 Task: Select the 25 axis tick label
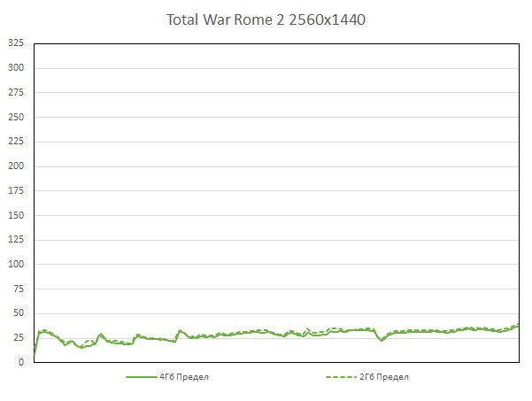pyautogui.click(x=18, y=337)
